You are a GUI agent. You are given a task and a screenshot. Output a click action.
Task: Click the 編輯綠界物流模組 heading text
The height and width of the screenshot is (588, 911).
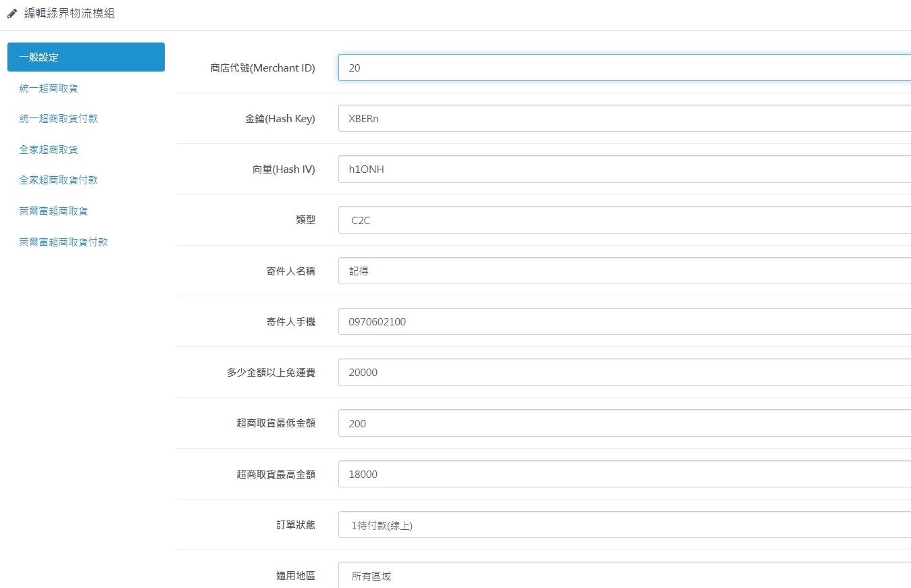pos(70,14)
